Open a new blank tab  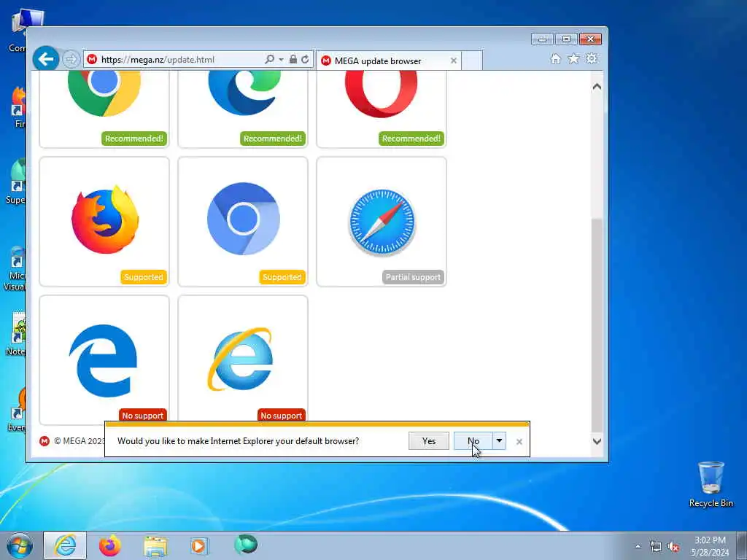[x=472, y=61]
